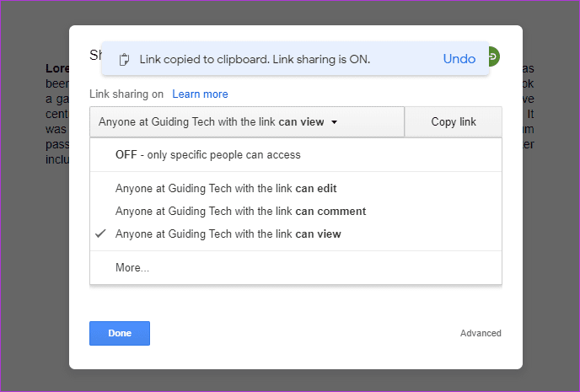
Task: Select OFF - only specific people can access
Action: point(296,154)
